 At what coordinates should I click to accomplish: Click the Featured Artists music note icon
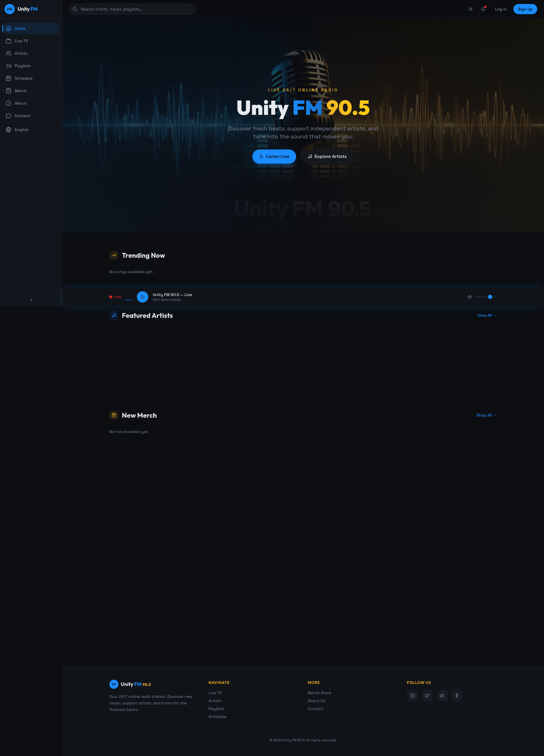(x=114, y=315)
